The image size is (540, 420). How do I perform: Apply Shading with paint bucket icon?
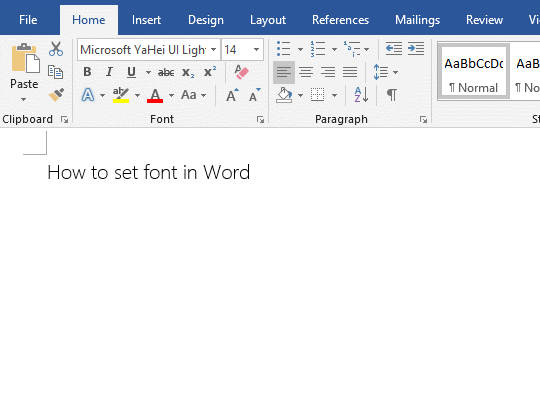tap(284, 95)
